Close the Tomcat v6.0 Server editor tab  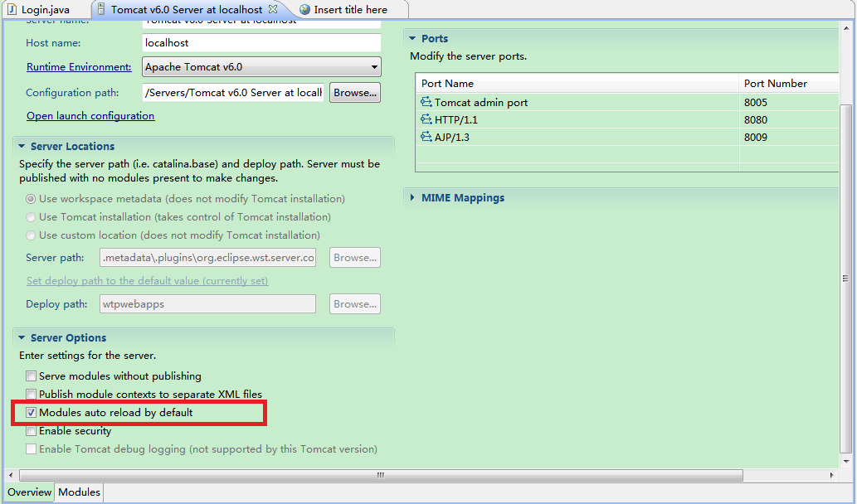273,9
